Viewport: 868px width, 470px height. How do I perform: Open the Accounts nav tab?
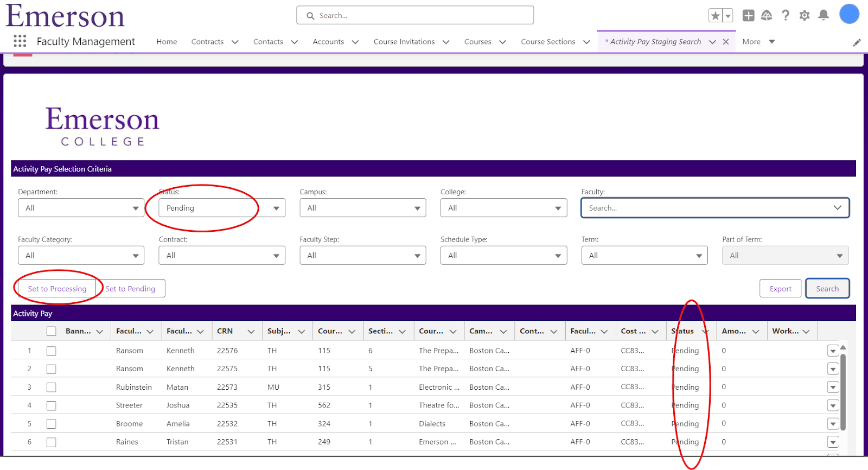328,42
